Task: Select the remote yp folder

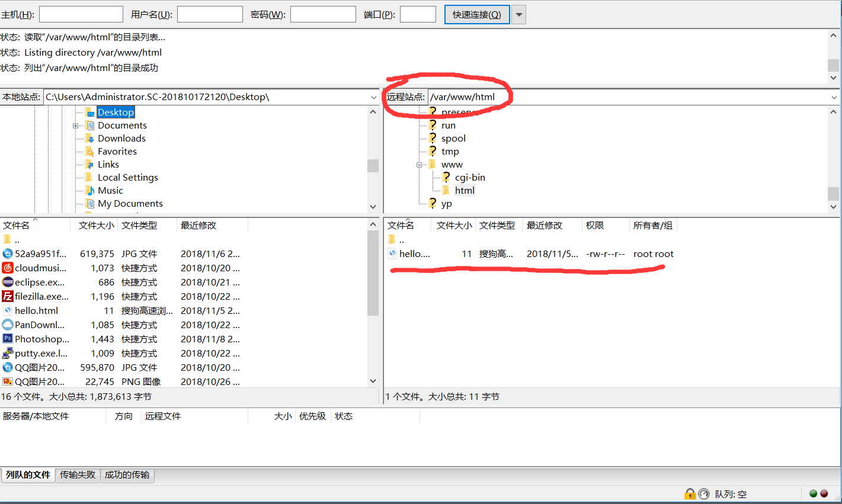Action: (x=446, y=203)
